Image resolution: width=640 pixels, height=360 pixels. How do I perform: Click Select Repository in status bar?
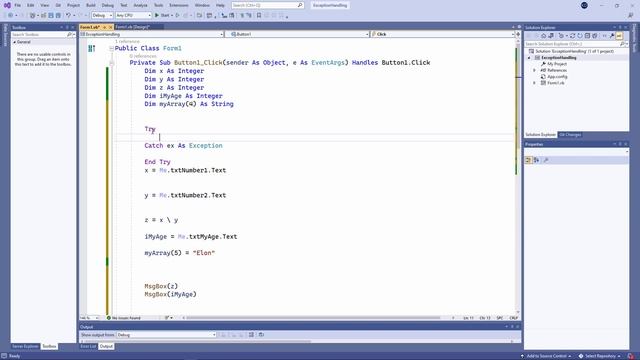pos(599,356)
